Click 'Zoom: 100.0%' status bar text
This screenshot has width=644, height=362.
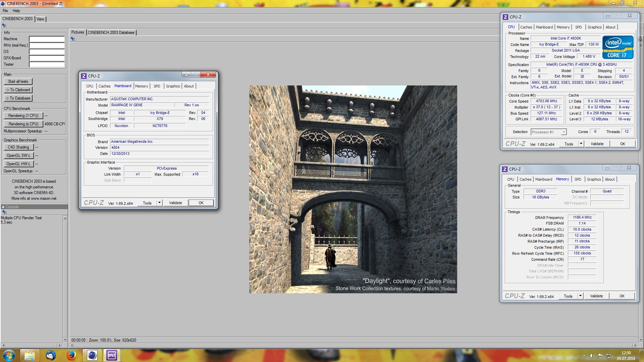(x=100, y=340)
